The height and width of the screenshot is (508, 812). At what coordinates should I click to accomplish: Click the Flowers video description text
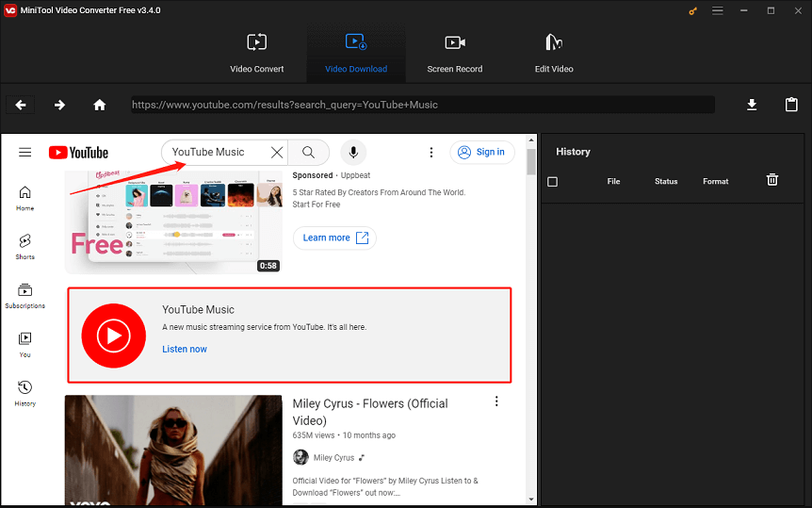pyautogui.click(x=385, y=486)
